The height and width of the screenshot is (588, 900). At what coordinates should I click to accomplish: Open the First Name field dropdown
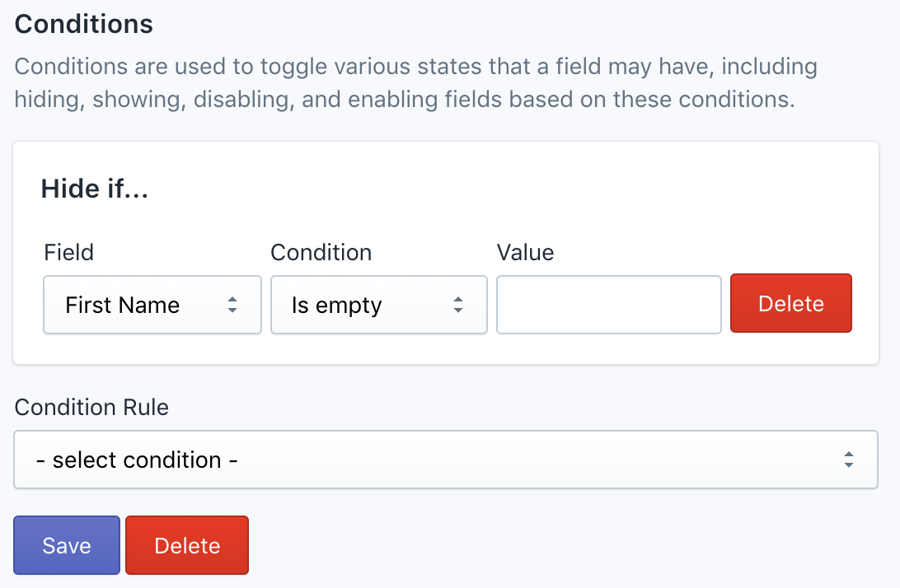152,305
